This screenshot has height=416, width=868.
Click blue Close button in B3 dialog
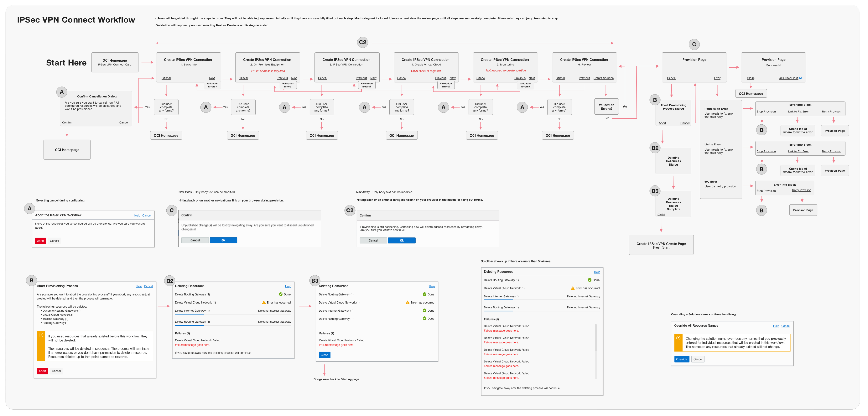point(324,355)
